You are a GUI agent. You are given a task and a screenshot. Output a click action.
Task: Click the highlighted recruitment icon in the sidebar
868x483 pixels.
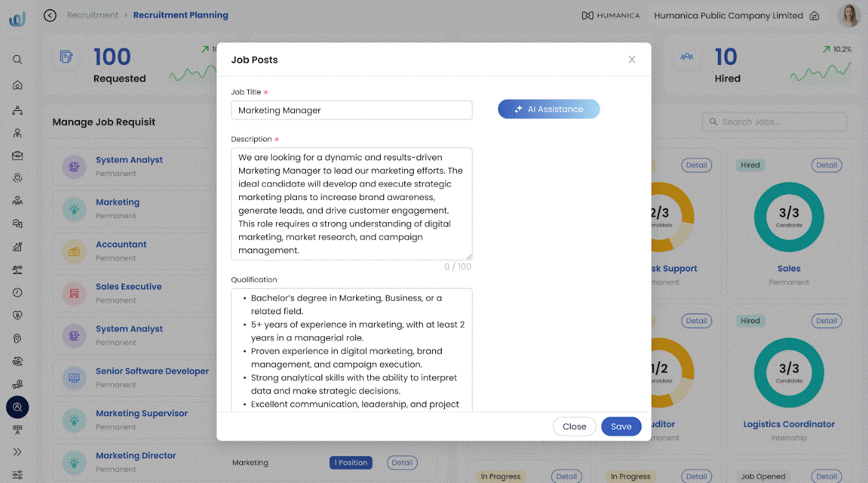pyautogui.click(x=18, y=407)
